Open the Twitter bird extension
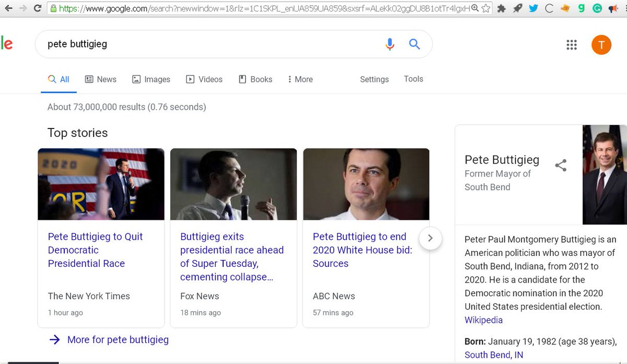 point(533,8)
